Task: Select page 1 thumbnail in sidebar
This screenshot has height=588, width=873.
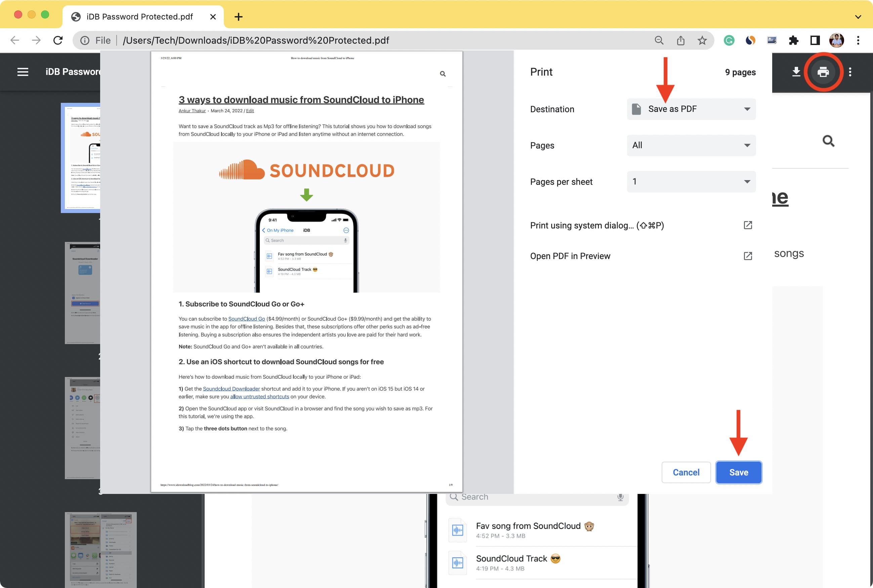Action: pos(81,158)
